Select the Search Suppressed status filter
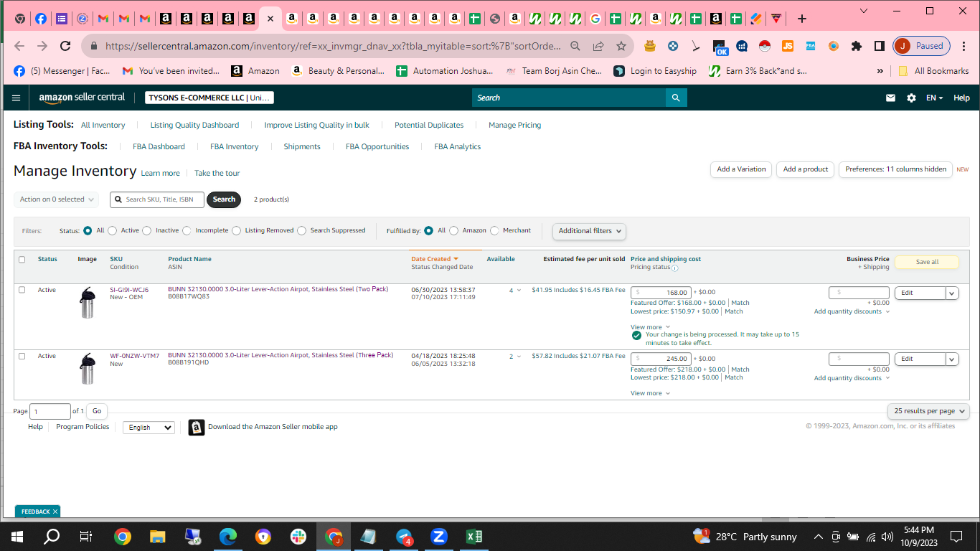This screenshot has height=551, width=980. coord(302,231)
